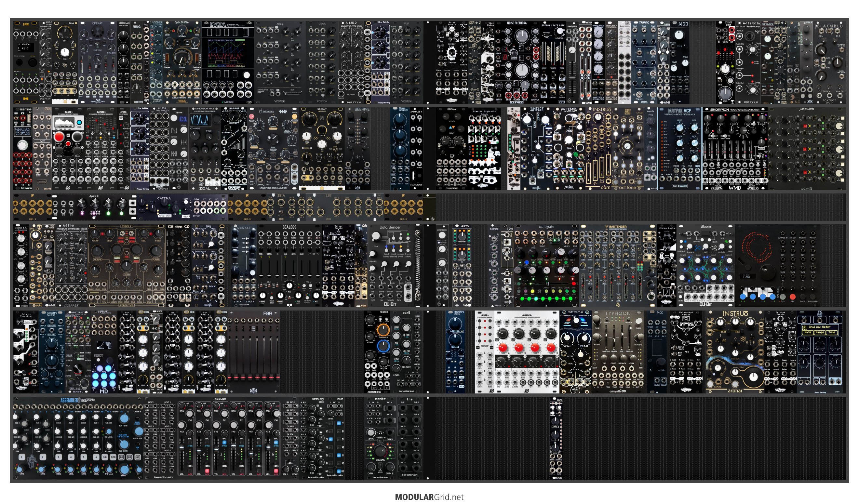Open the Ruina Versio module
The image size is (859, 504).
(452, 62)
